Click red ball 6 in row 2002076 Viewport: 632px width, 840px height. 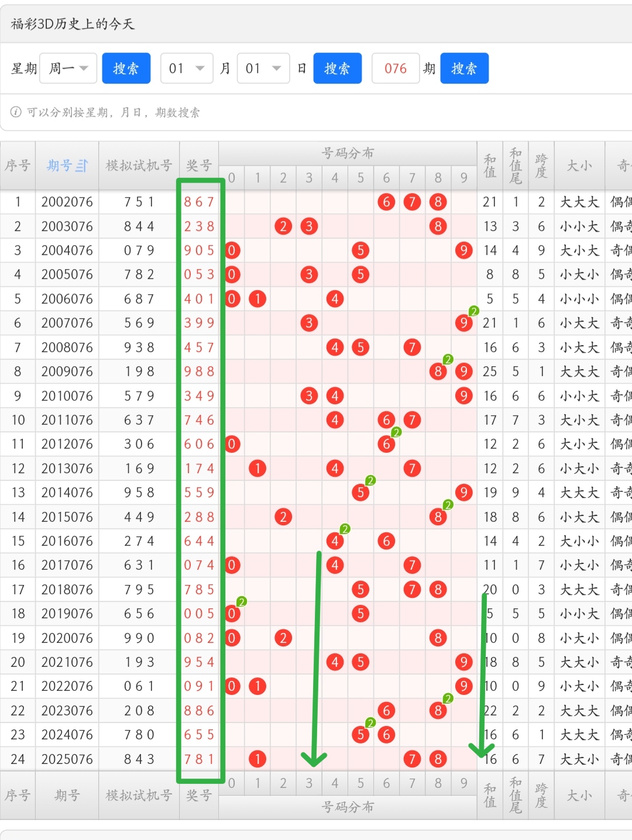click(x=386, y=202)
